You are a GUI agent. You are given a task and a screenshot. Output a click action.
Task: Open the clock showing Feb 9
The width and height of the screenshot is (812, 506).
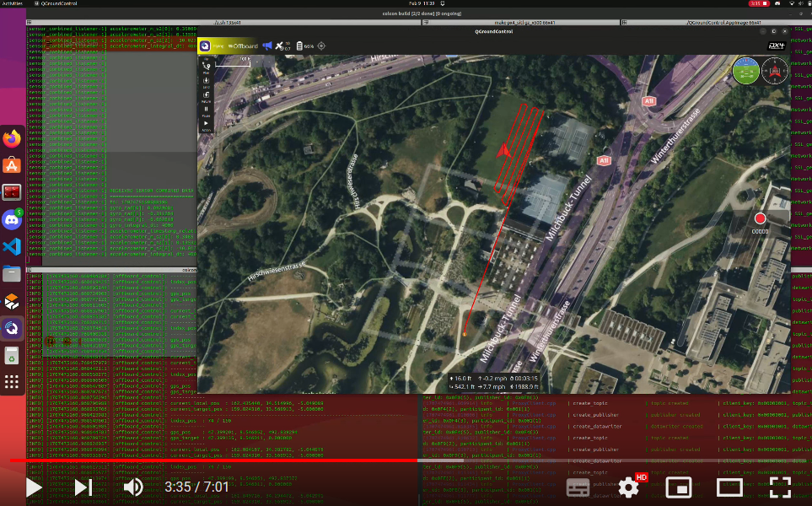[422, 3]
